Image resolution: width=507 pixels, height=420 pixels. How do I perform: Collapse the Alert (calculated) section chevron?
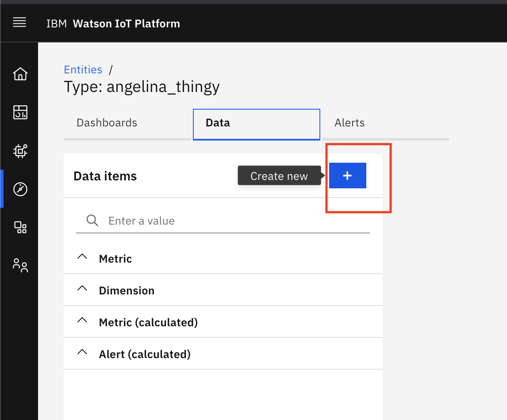click(x=82, y=352)
